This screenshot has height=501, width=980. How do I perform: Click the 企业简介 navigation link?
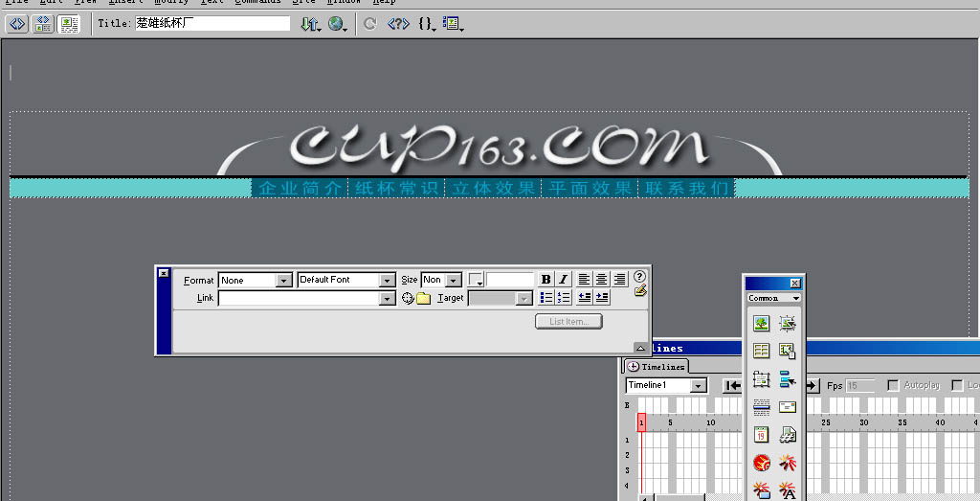pyautogui.click(x=300, y=188)
